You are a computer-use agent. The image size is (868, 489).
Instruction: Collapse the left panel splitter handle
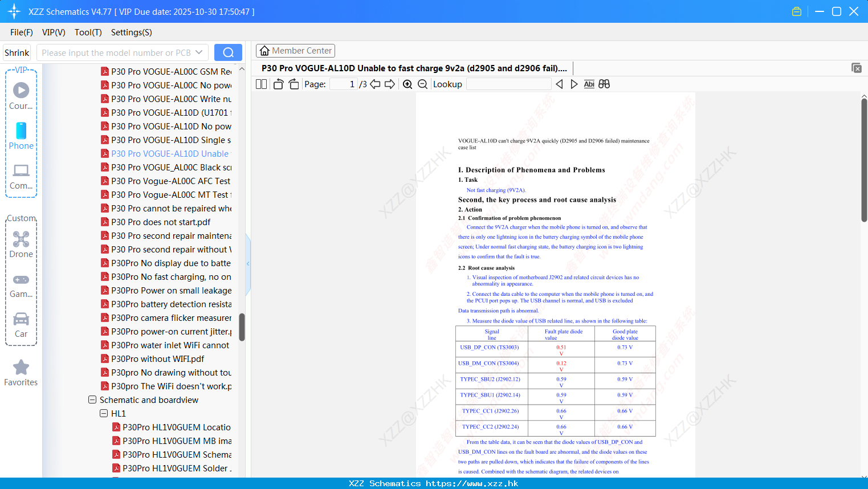[x=248, y=263]
